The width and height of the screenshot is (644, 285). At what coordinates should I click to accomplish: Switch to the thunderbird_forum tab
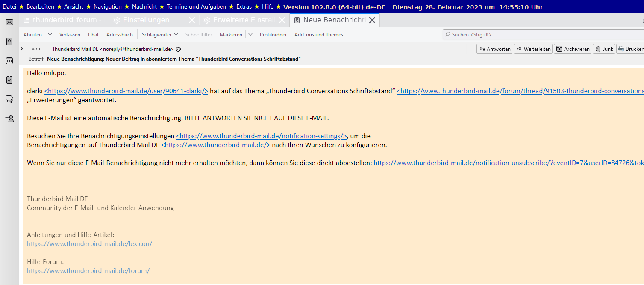[x=64, y=20]
